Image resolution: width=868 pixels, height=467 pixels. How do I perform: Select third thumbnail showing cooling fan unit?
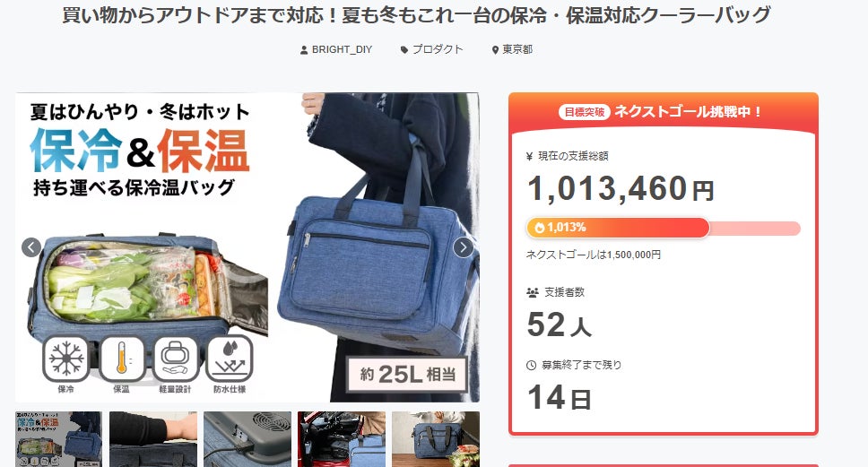pyautogui.click(x=247, y=439)
